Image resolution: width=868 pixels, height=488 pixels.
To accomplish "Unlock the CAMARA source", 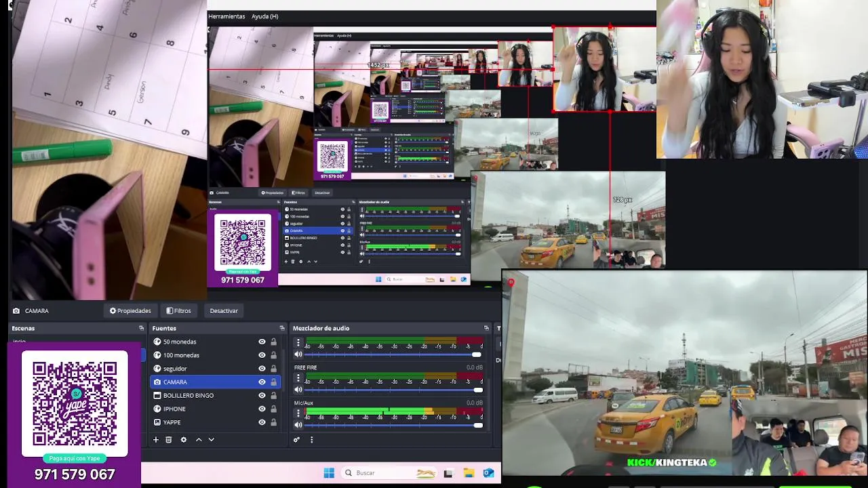I will (274, 382).
